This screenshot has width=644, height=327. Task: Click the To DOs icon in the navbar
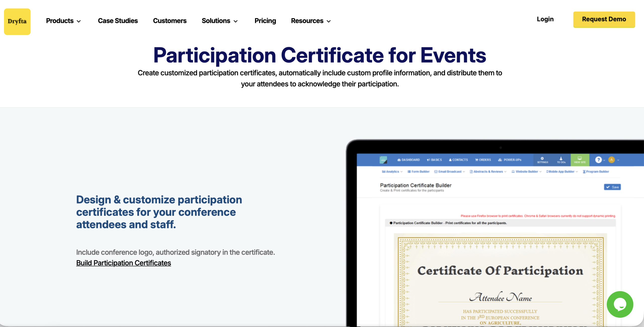pyautogui.click(x=561, y=159)
